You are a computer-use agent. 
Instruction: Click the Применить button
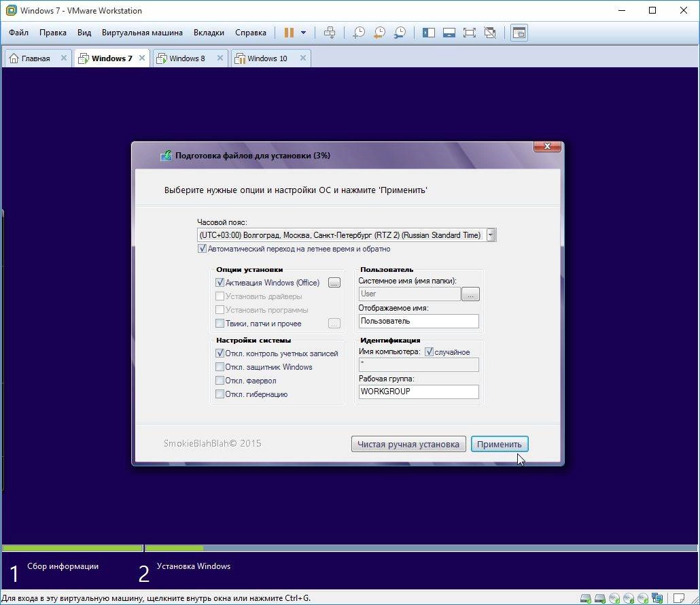point(500,445)
